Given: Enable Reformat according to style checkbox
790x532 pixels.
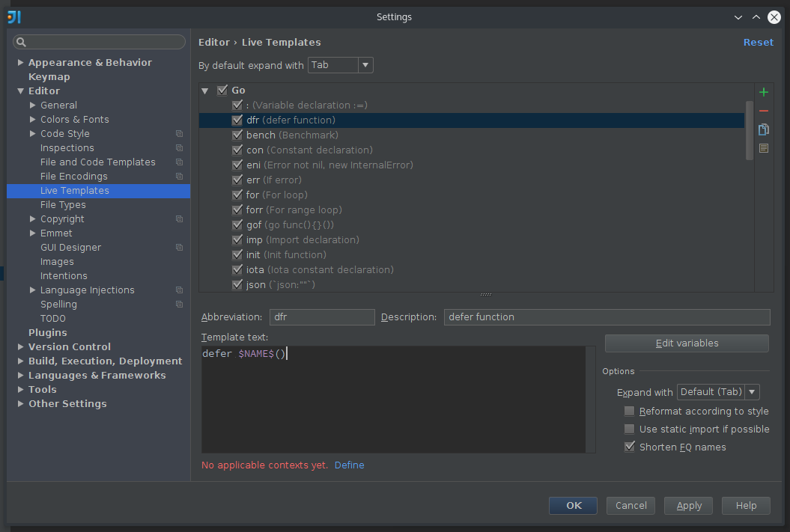Looking at the screenshot, I should click(x=629, y=412).
